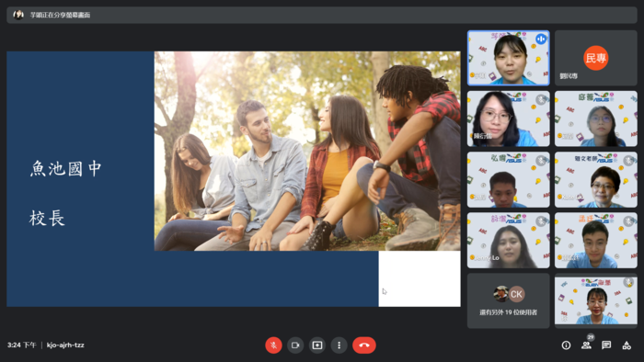Click the orange 民專 avatar circle
This screenshot has height=362, width=644.
596,58
